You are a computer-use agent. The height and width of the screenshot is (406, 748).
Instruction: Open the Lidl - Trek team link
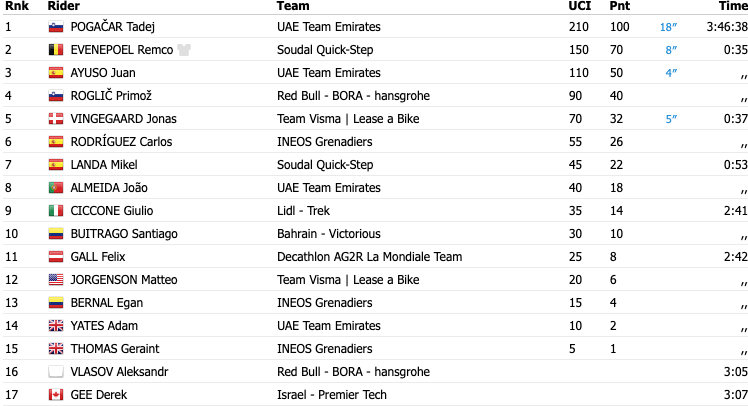303,210
